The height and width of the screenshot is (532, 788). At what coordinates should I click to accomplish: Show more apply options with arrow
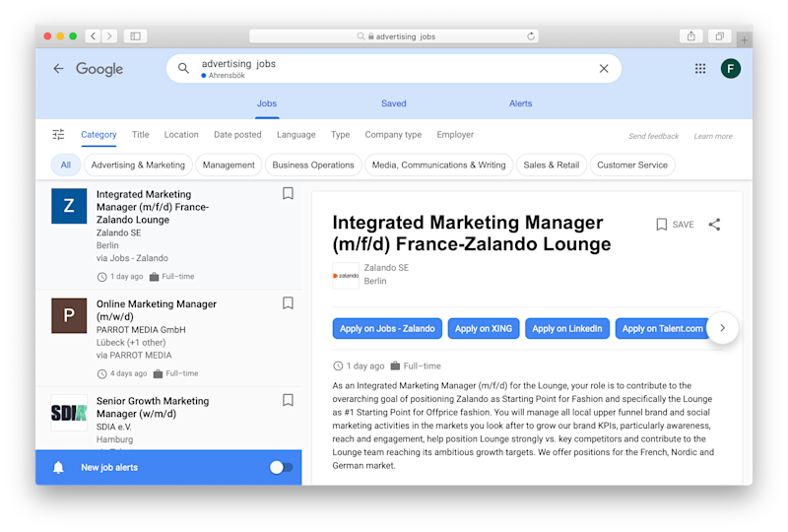[722, 328]
